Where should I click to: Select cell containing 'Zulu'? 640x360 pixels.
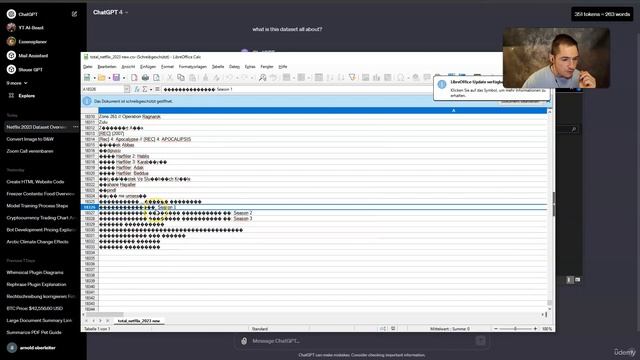(322, 122)
